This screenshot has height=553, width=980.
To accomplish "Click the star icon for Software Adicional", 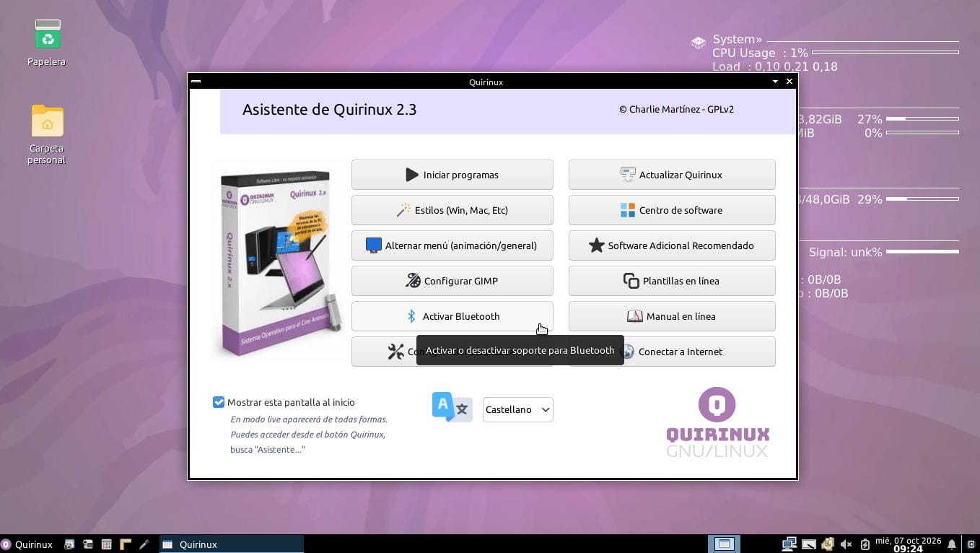I will point(596,245).
